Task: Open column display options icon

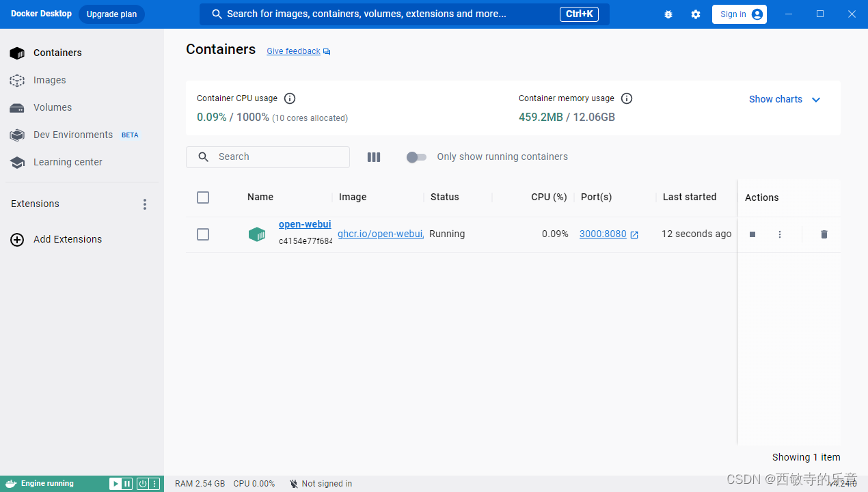Action: click(x=374, y=157)
